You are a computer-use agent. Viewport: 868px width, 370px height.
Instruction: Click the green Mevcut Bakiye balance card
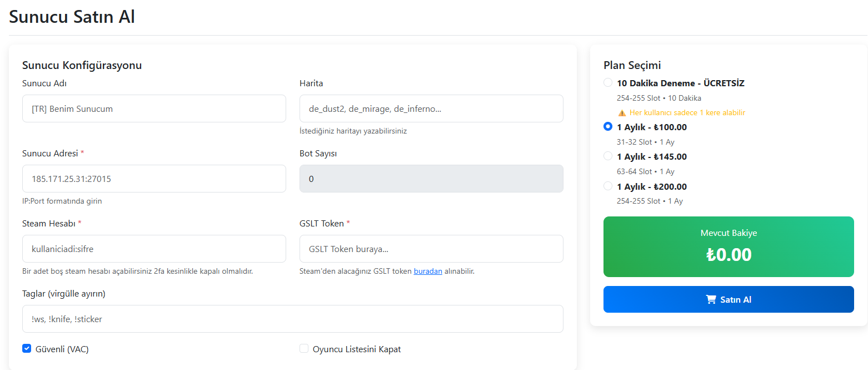[728, 246]
